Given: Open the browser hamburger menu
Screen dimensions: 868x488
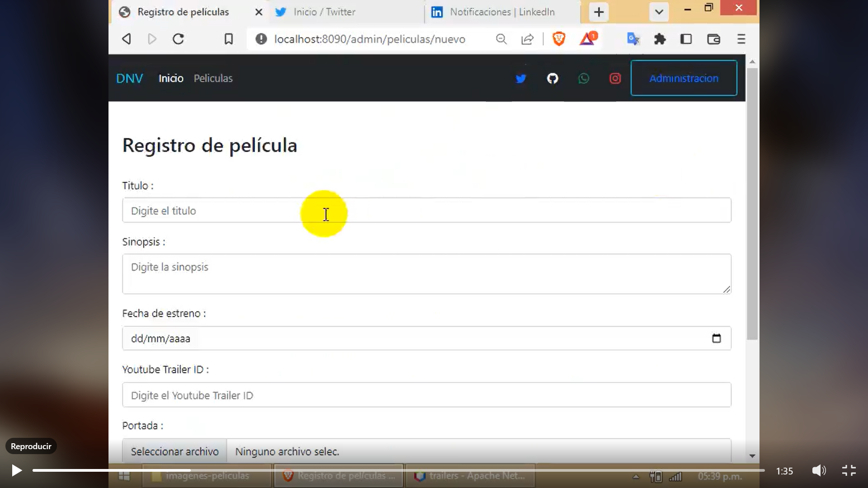Looking at the screenshot, I should coord(741,39).
